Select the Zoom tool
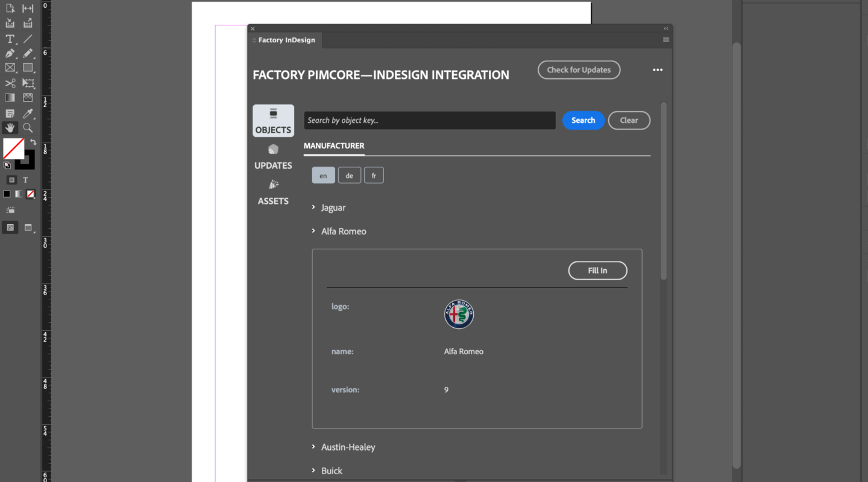 (28, 128)
